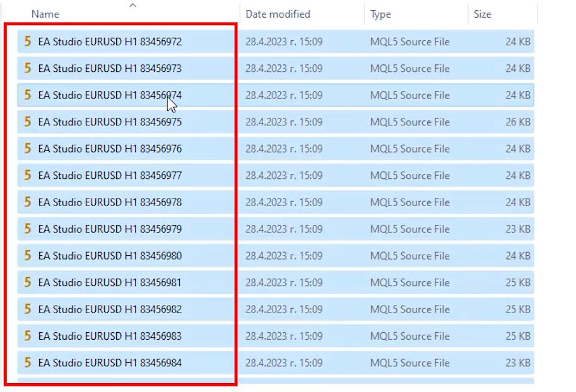The height and width of the screenshot is (392, 576).
Task: Sort files by the Name column header
Action: point(45,14)
